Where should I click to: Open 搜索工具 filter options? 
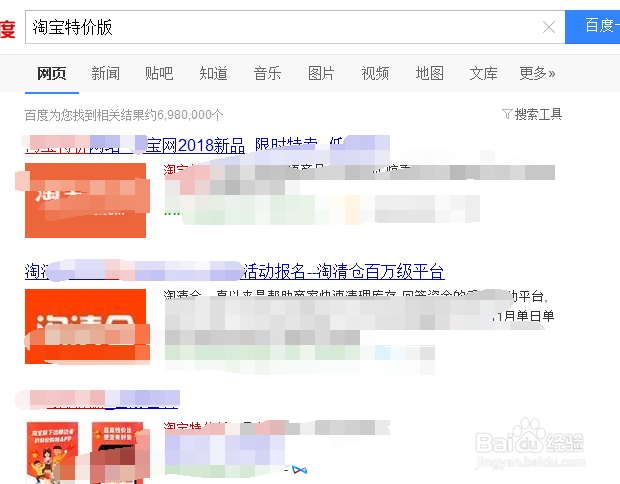click(x=538, y=114)
